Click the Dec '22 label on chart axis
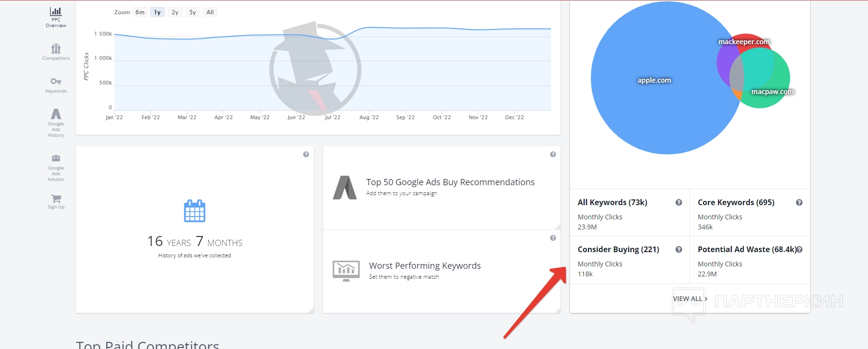The image size is (868, 349). click(514, 117)
